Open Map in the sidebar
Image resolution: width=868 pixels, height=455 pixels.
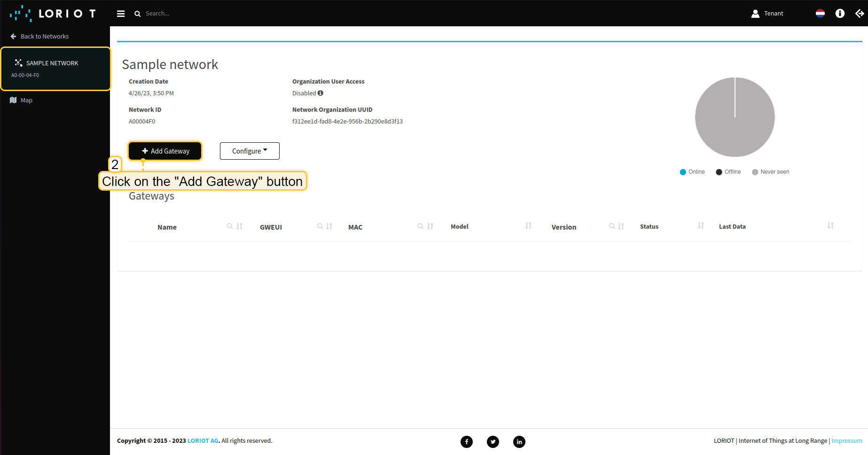(26, 100)
